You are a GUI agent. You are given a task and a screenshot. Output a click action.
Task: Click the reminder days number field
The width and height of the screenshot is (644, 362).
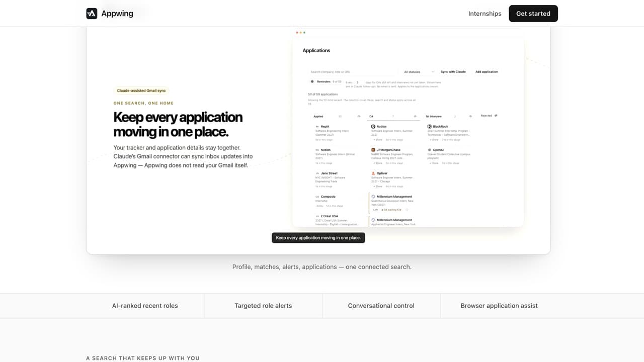358,82
